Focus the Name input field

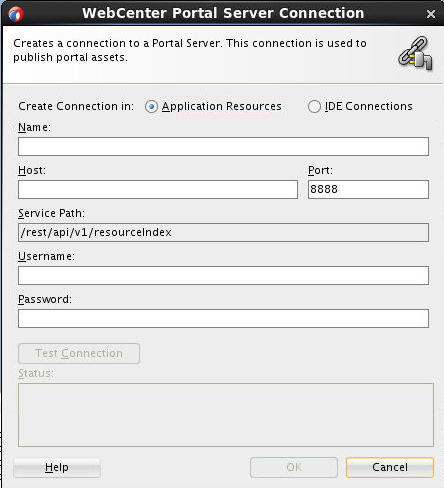(x=223, y=146)
